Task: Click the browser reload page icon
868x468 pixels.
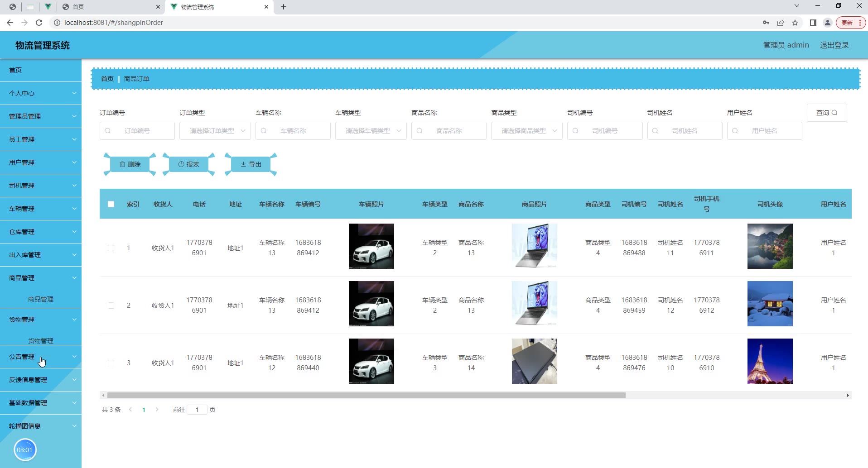Action: [39, 23]
